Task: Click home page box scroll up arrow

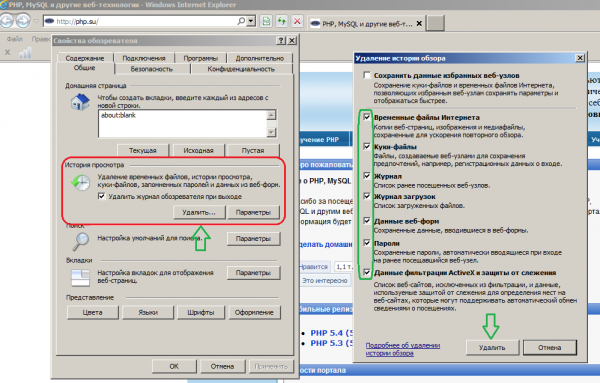Action: point(271,115)
